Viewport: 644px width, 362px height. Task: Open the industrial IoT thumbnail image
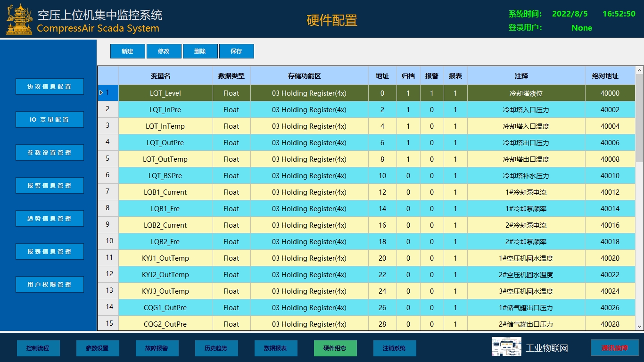(x=506, y=347)
